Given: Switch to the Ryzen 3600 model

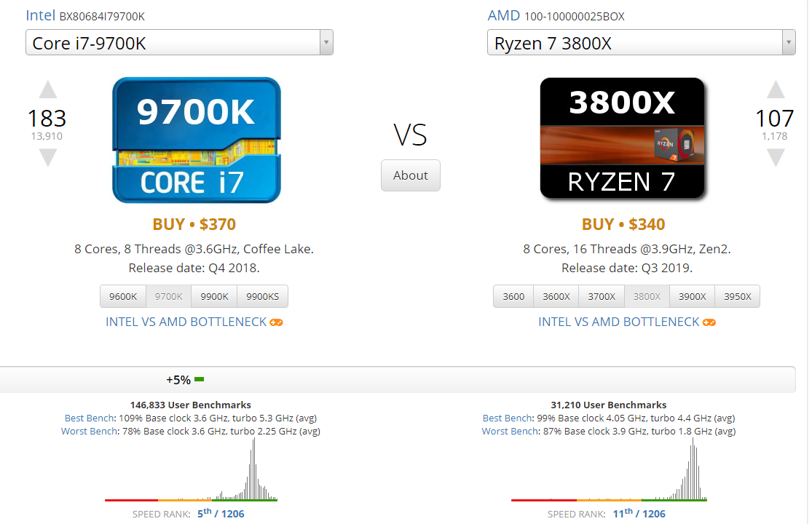Looking at the screenshot, I should pos(513,296).
